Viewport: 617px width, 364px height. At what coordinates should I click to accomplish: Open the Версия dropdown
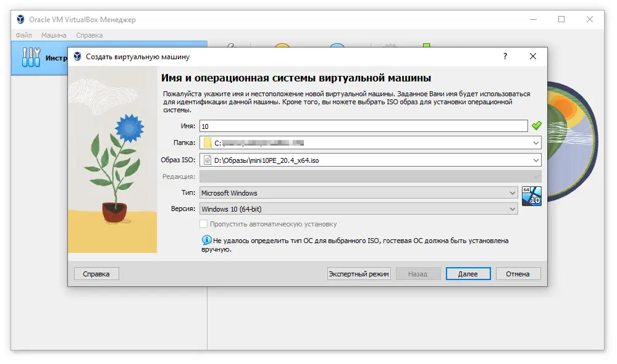pos(512,209)
